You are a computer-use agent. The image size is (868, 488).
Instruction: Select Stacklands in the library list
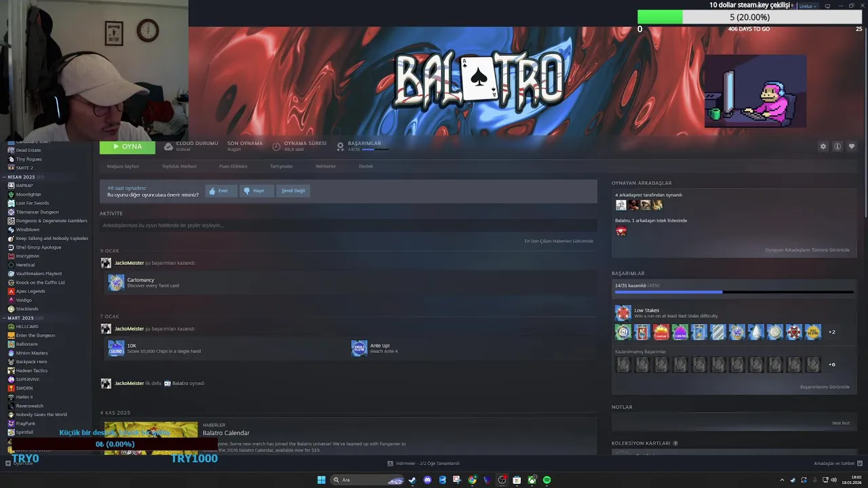pos(27,309)
